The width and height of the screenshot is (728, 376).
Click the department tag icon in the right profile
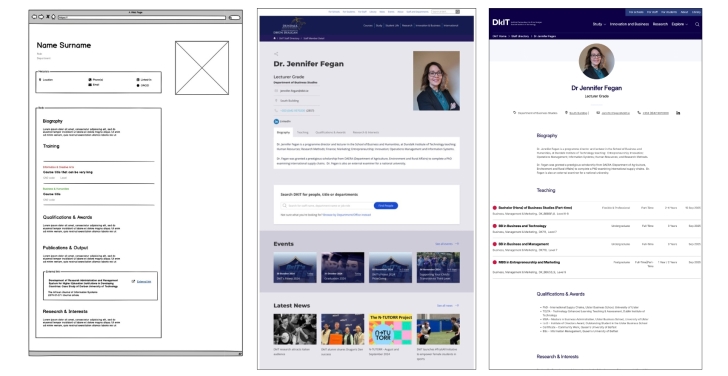514,113
